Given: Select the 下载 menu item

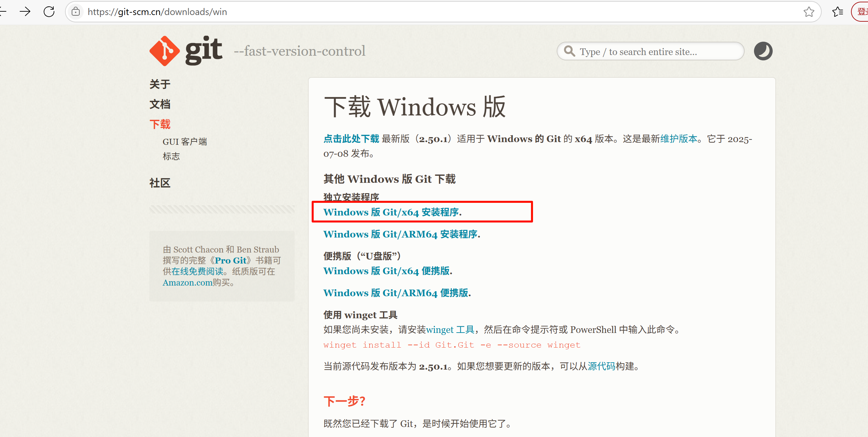Looking at the screenshot, I should [160, 124].
